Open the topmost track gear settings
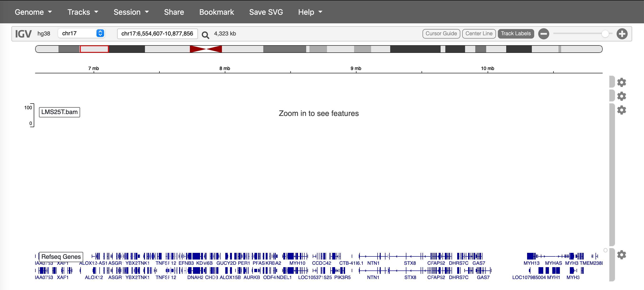The height and width of the screenshot is (290, 644). (621, 82)
